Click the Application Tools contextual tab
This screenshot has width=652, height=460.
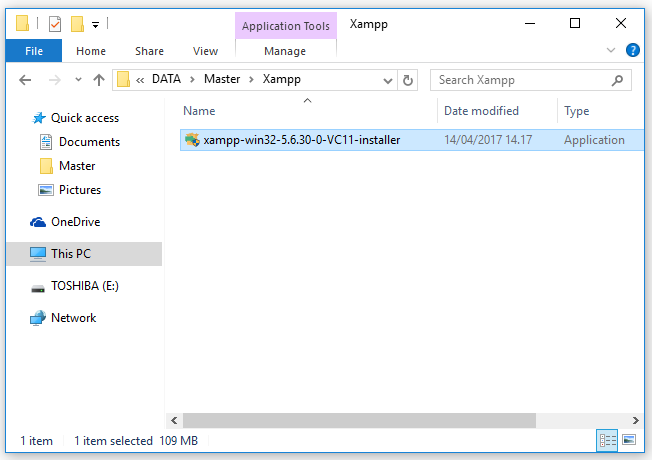pyautogui.click(x=286, y=26)
